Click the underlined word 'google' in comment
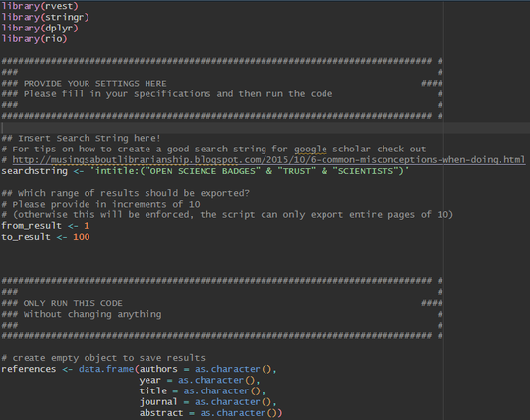The image size is (530, 420). tap(310, 150)
